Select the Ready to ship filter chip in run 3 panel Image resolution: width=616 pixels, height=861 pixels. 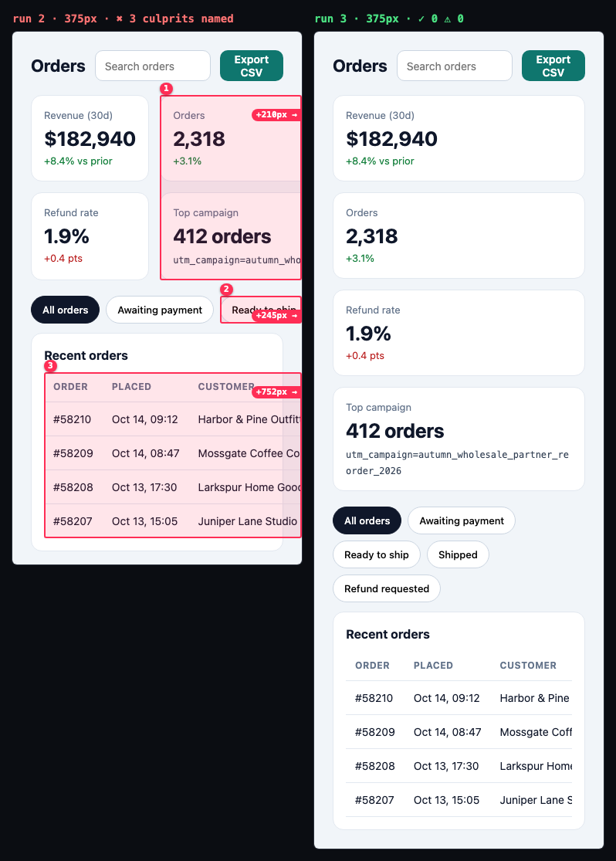(x=377, y=554)
